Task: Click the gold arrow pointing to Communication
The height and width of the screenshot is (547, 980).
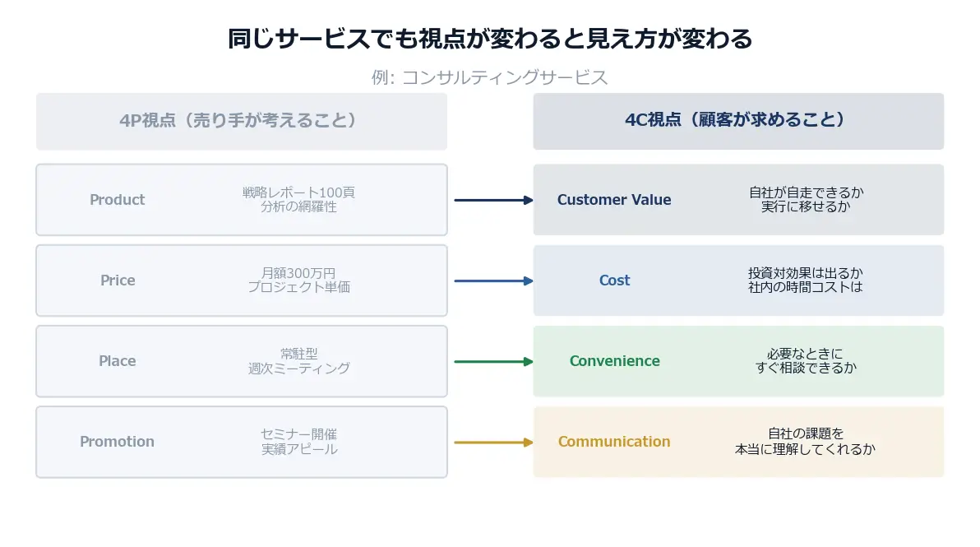Action: tap(493, 442)
